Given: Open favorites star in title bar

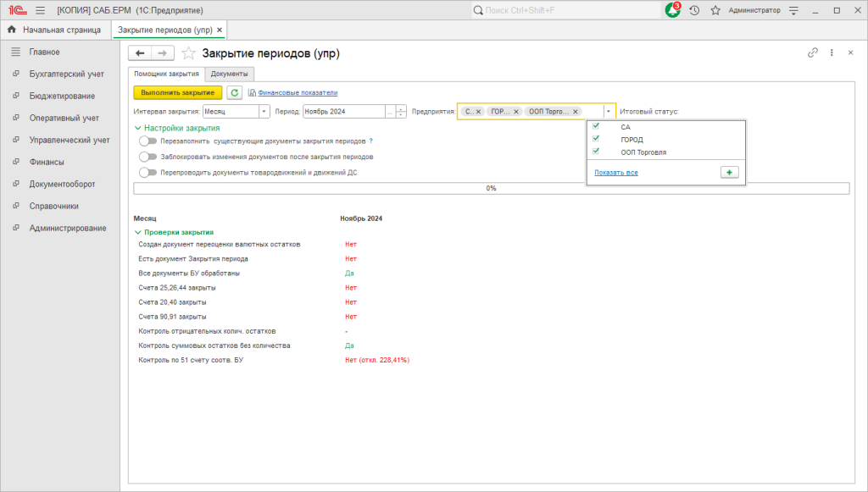Looking at the screenshot, I should click(715, 10).
